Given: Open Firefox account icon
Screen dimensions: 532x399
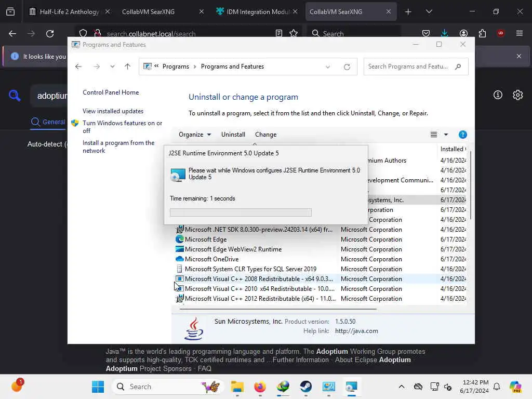Looking at the screenshot, I should pos(463,33).
